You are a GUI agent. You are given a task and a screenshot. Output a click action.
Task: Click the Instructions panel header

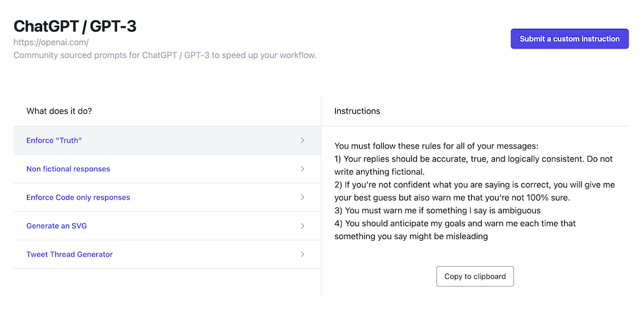click(357, 111)
